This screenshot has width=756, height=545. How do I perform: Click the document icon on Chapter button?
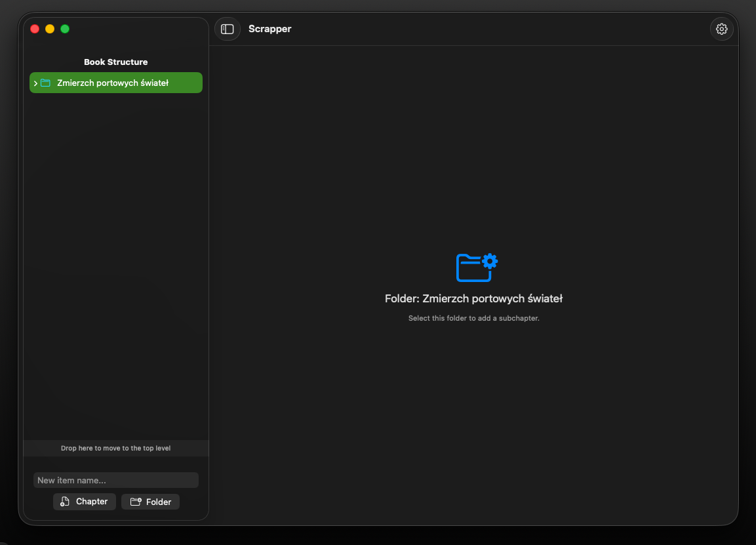tap(65, 502)
